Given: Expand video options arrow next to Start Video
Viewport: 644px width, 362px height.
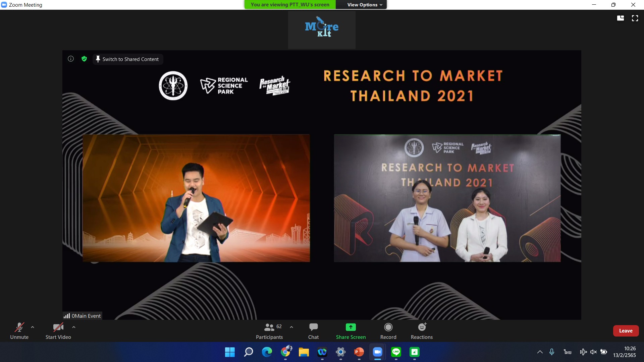Looking at the screenshot, I should point(74,327).
